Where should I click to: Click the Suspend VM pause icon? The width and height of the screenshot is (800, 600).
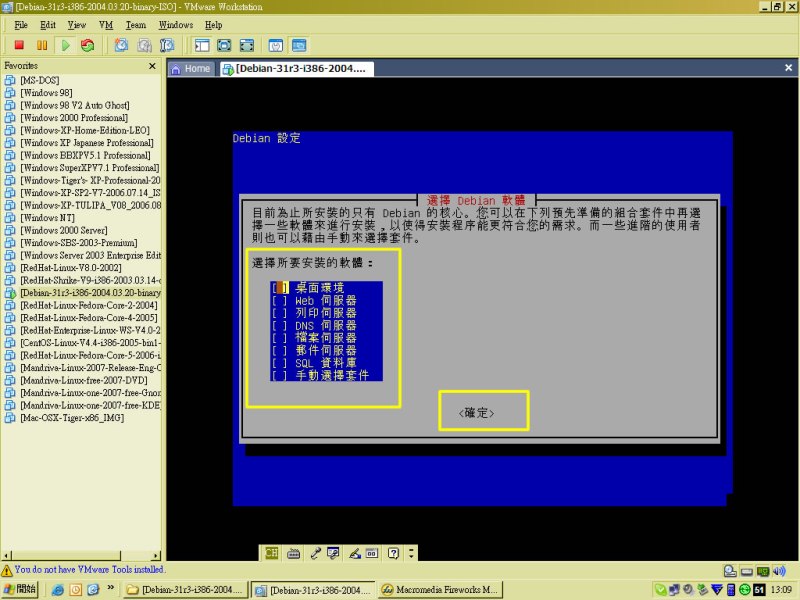coord(42,45)
